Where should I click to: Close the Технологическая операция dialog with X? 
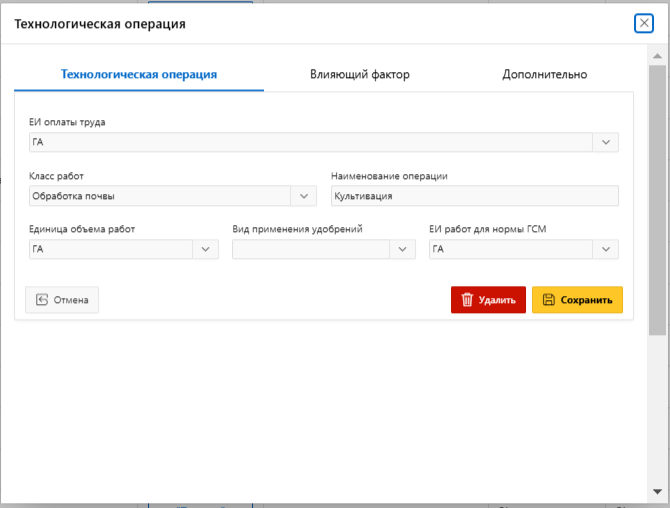(644, 23)
